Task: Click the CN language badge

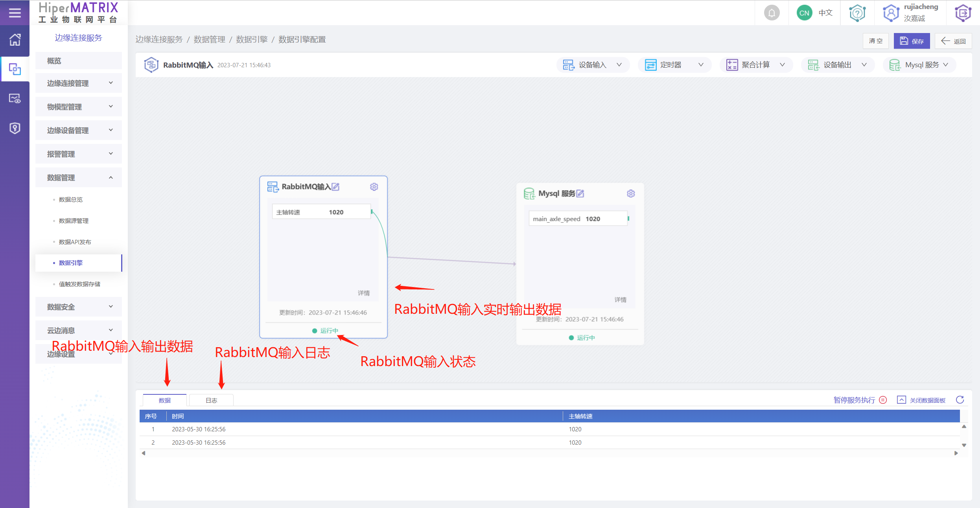Action: click(804, 13)
